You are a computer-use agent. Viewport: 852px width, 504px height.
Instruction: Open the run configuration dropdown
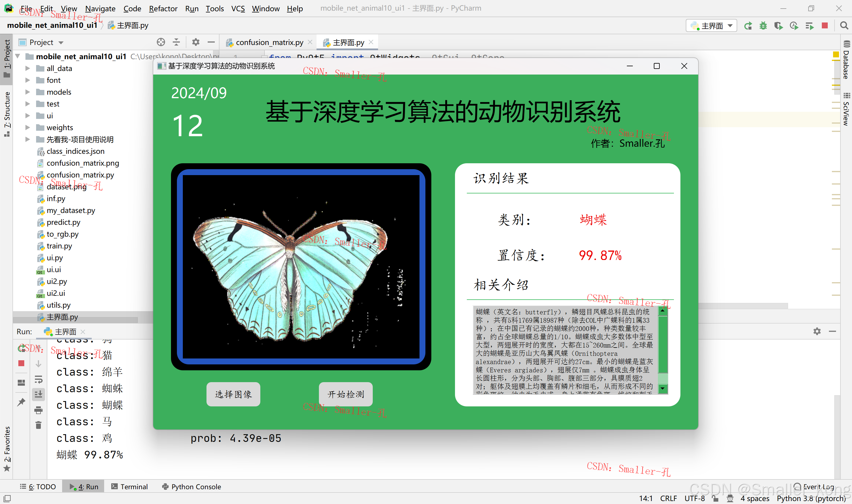tap(730, 25)
